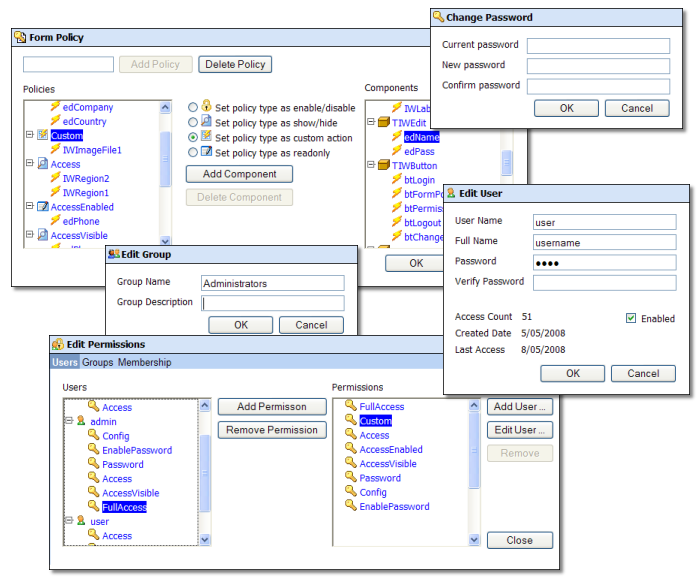This screenshot has width=700, height=584.
Task: Collapse the Custom policy tree node
Action: (x=30, y=135)
